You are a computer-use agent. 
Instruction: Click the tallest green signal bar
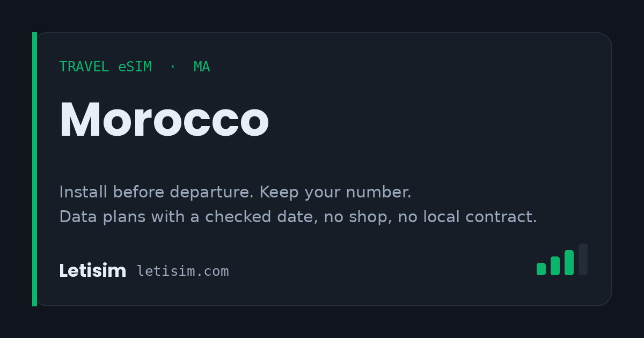(569, 262)
